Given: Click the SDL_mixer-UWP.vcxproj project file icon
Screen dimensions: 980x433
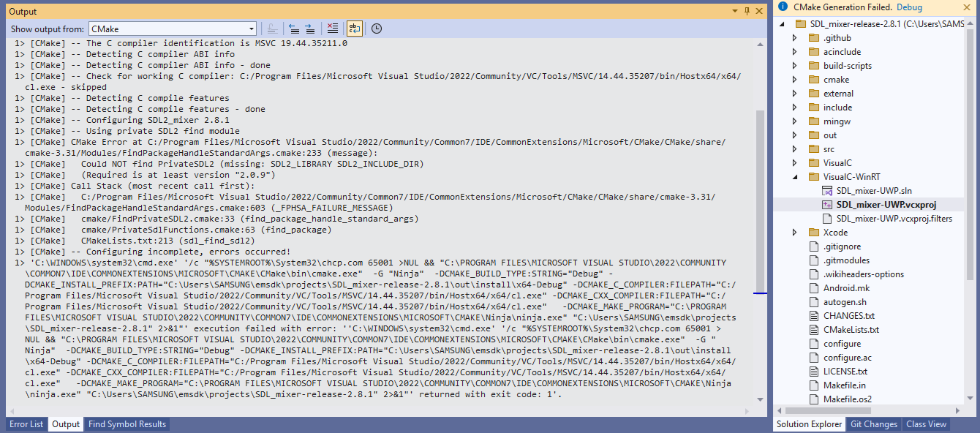Looking at the screenshot, I should point(827,205).
